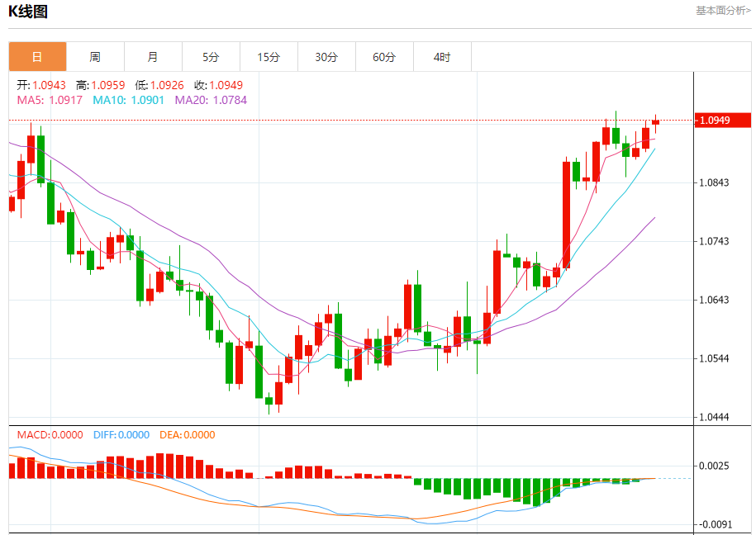Click the MACD: 0.0000 label

point(50,435)
